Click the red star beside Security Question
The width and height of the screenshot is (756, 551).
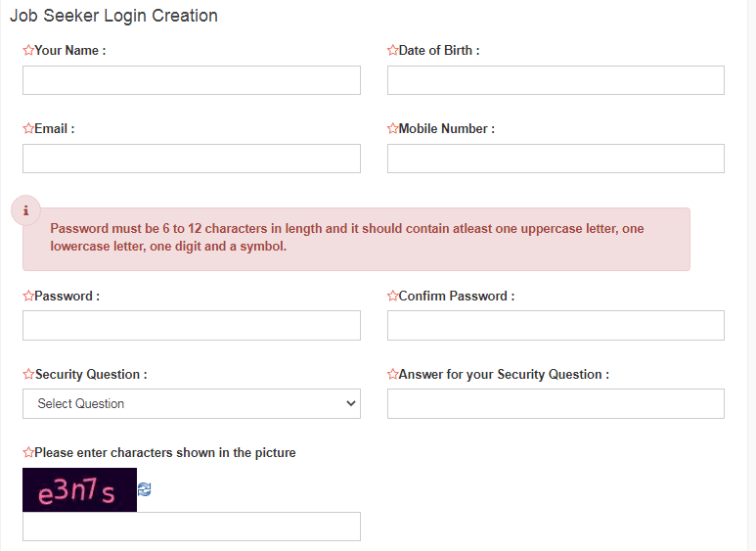coord(28,374)
